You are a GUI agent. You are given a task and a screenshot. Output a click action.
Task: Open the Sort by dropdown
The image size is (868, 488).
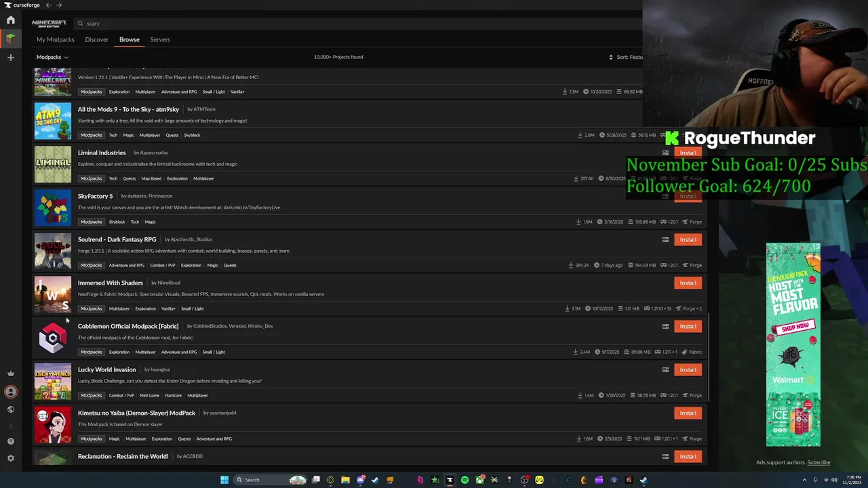pos(625,58)
